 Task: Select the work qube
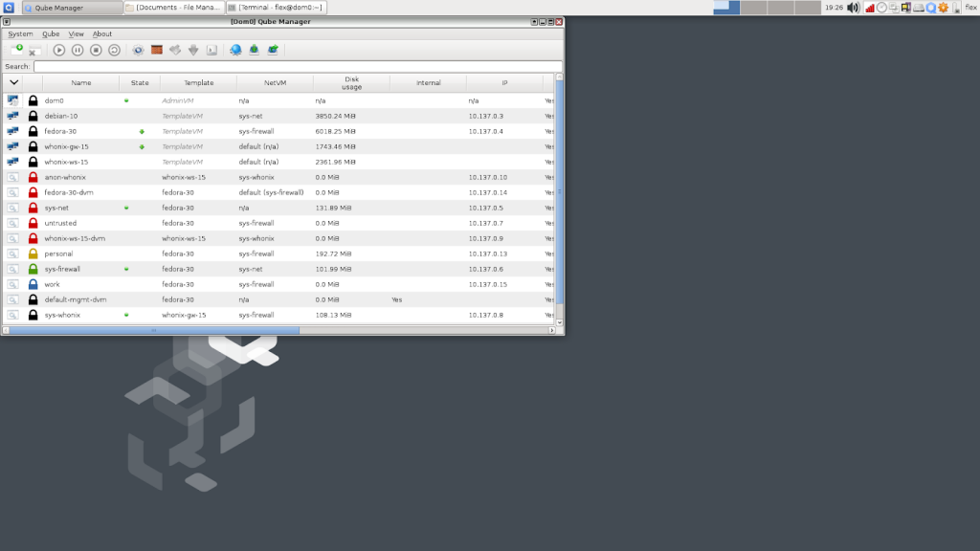[x=278, y=284]
